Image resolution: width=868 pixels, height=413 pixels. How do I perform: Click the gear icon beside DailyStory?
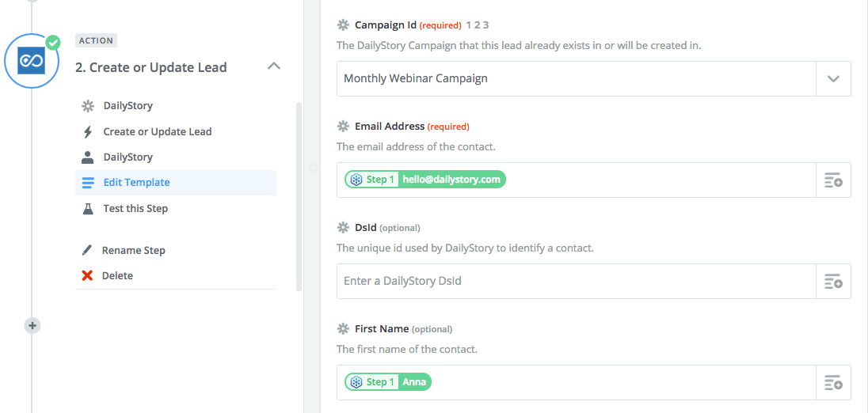pyautogui.click(x=87, y=105)
